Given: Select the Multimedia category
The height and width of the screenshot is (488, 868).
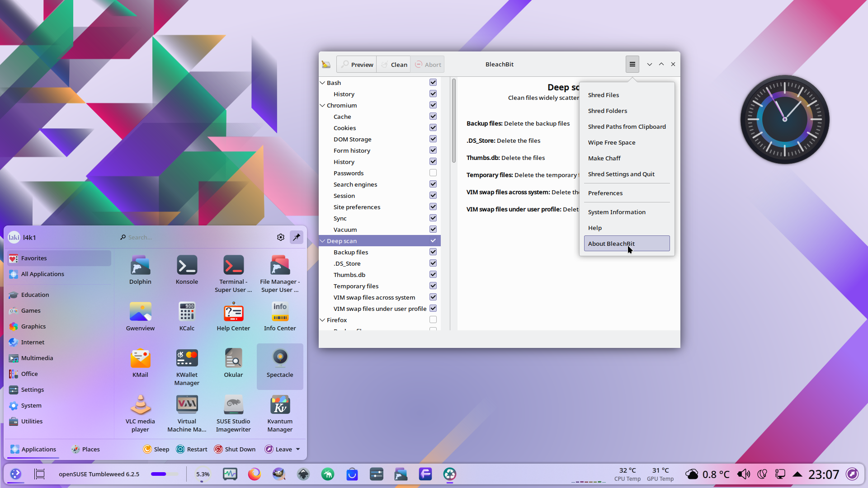Looking at the screenshot, I should pos(59,358).
